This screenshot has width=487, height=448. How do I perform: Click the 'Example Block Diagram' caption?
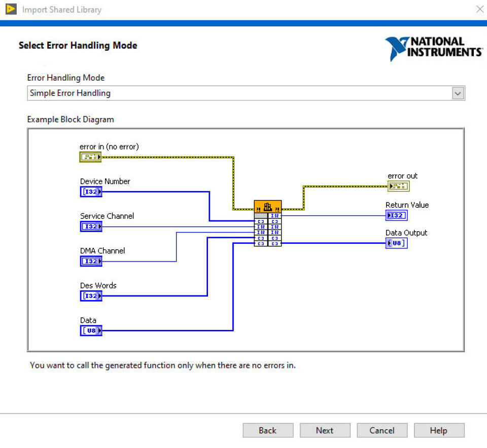tap(71, 120)
